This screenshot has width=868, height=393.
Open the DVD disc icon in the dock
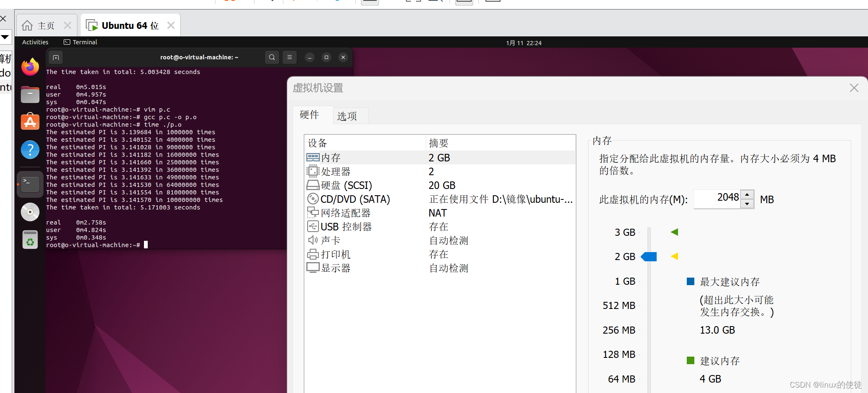(x=30, y=212)
